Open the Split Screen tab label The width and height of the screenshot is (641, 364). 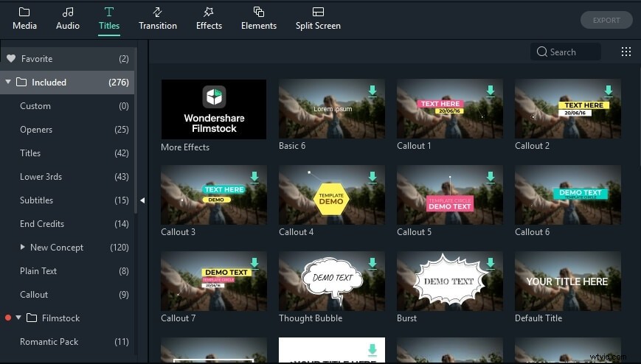tap(318, 26)
